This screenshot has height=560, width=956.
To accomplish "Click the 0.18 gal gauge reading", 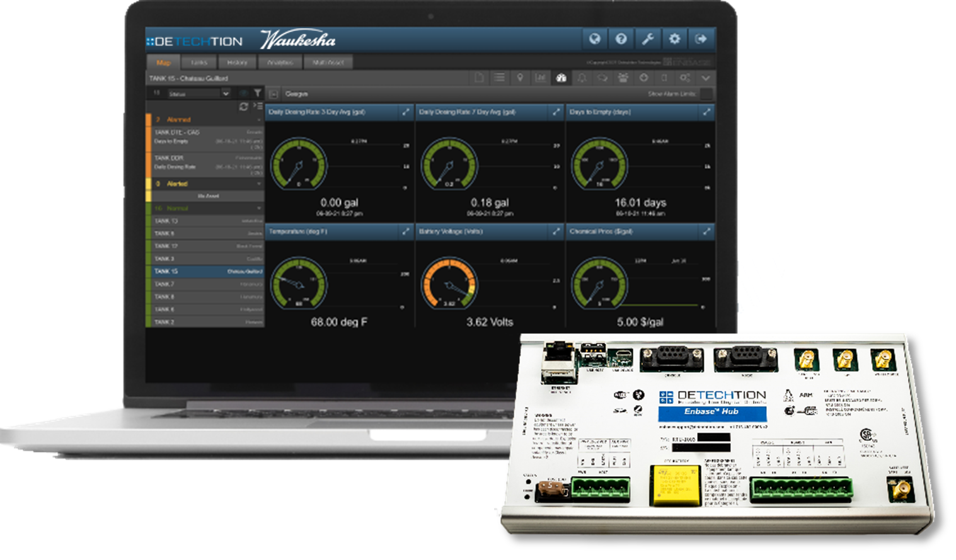I will coord(490,203).
